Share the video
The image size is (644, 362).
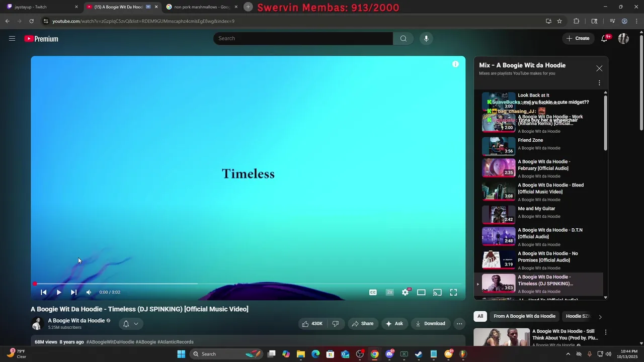tap(362, 324)
